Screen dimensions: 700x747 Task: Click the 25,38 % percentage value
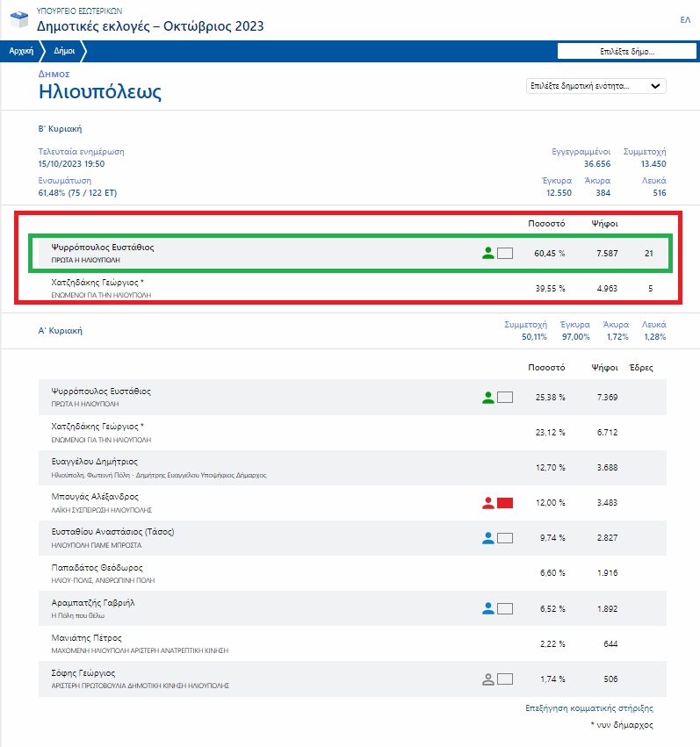coord(551,398)
